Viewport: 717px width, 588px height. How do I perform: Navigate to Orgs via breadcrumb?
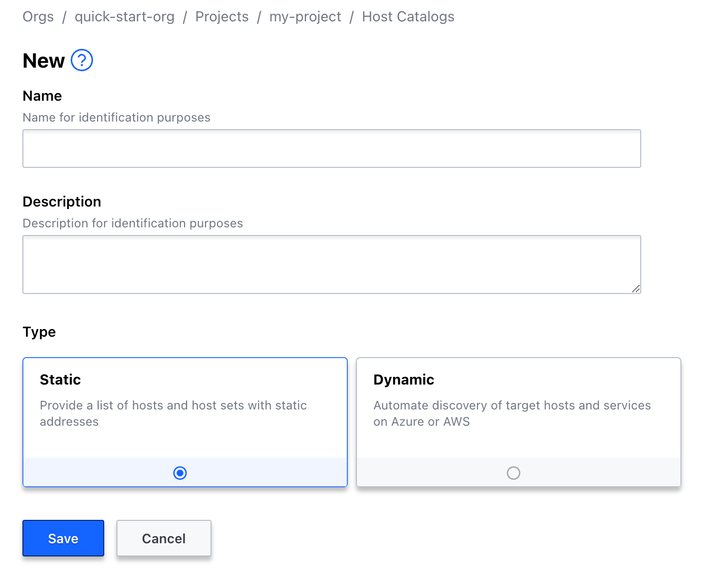(38, 16)
